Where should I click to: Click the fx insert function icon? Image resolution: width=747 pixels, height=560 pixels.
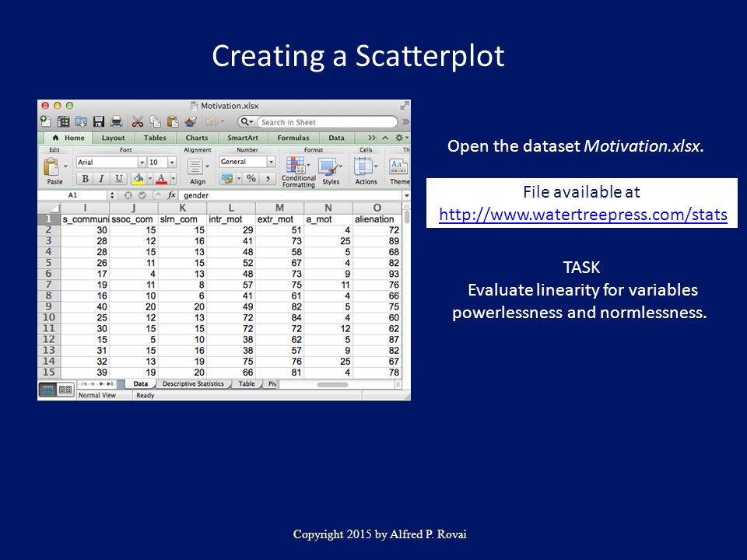click(171, 195)
